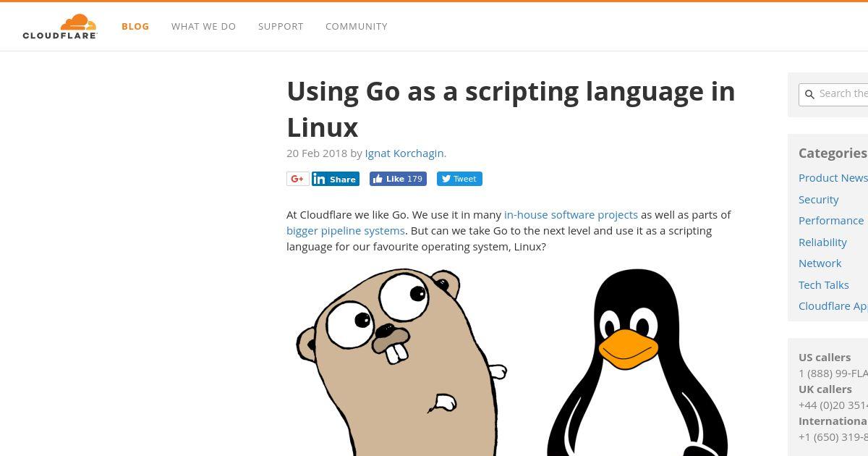Click the '20 Feb 2018' date text
The width and height of the screenshot is (868, 456).
(x=317, y=153)
